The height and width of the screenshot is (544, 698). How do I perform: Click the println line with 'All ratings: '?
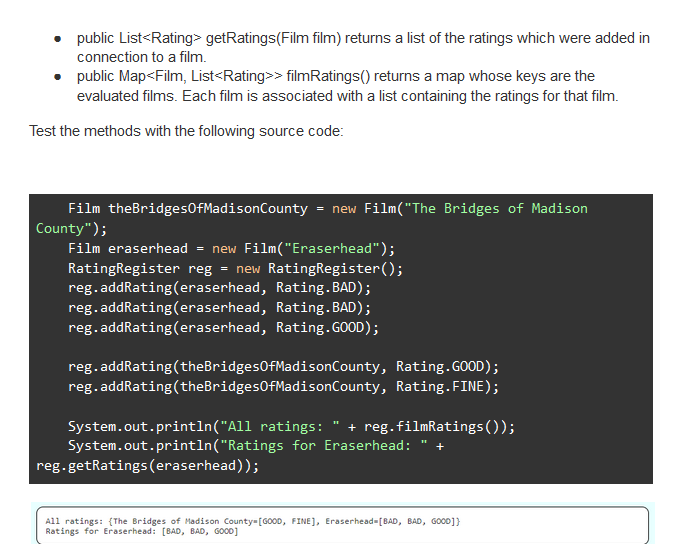click(x=292, y=426)
